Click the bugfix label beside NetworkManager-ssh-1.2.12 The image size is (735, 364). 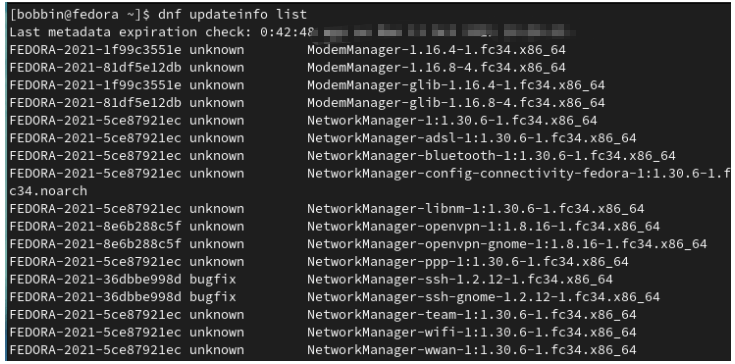212,279
